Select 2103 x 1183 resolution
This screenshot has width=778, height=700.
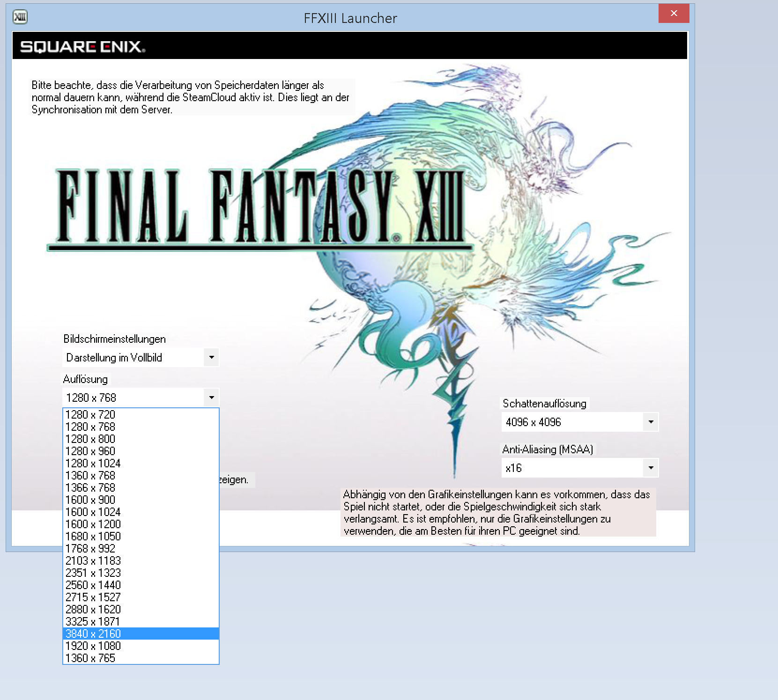141,560
